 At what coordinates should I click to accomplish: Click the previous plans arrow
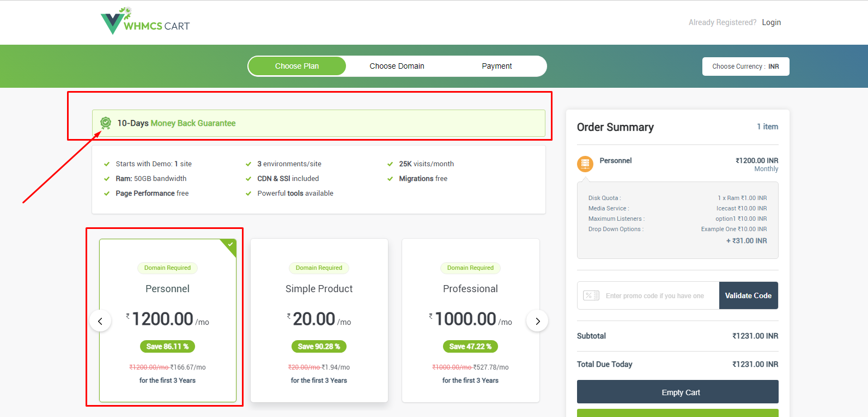coord(100,321)
